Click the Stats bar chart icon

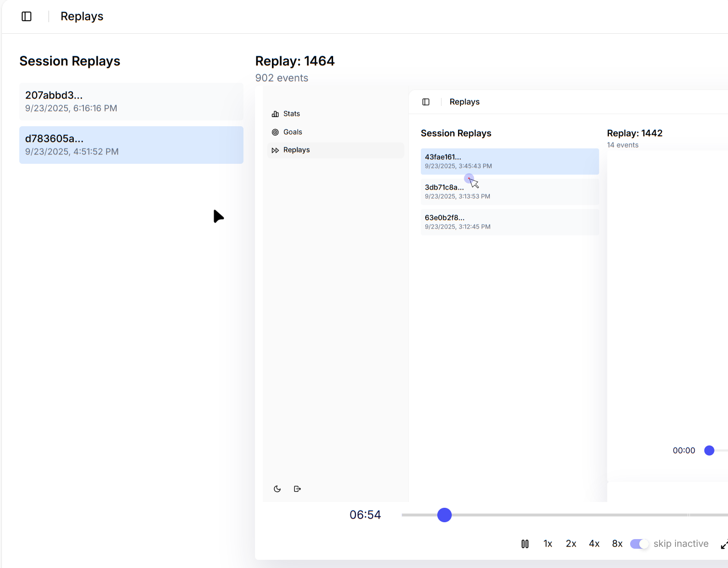[x=275, y=114]
